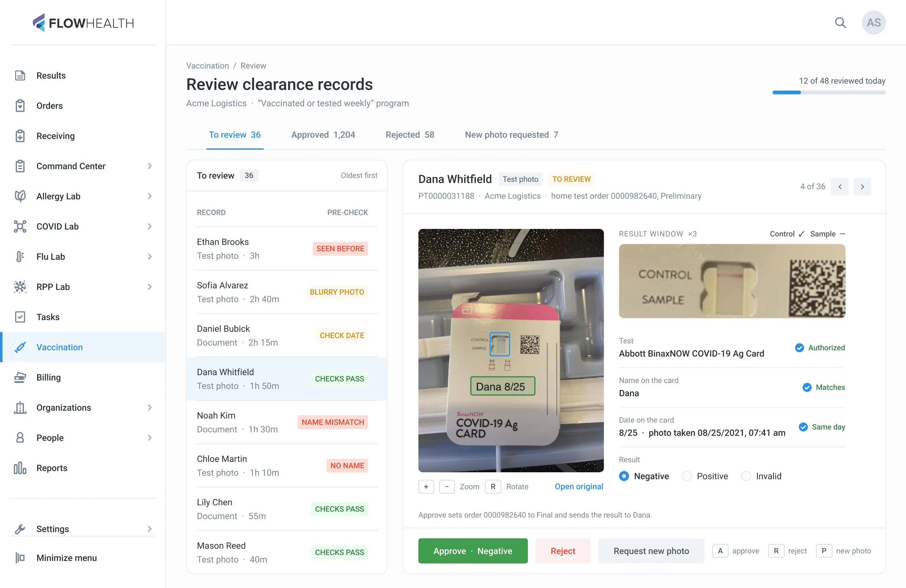Click the FlowHealth logo

(x=83, y=23)
